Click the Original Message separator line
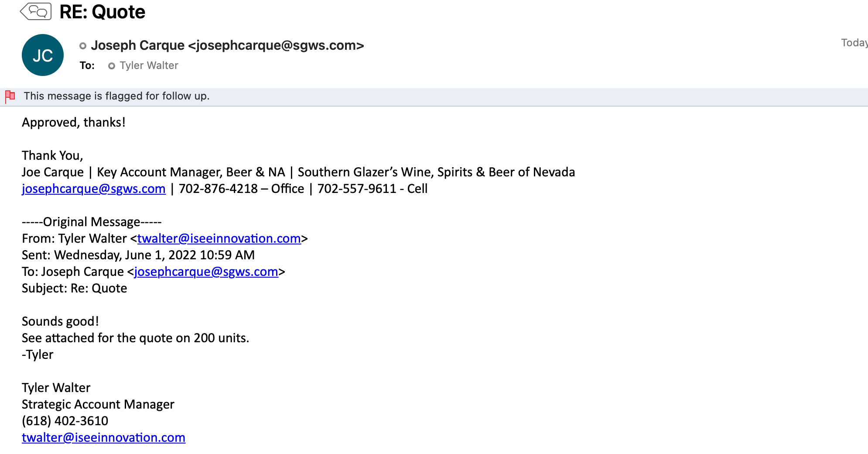The height and width of the screenshot is (454, 868). coord(92,222)
